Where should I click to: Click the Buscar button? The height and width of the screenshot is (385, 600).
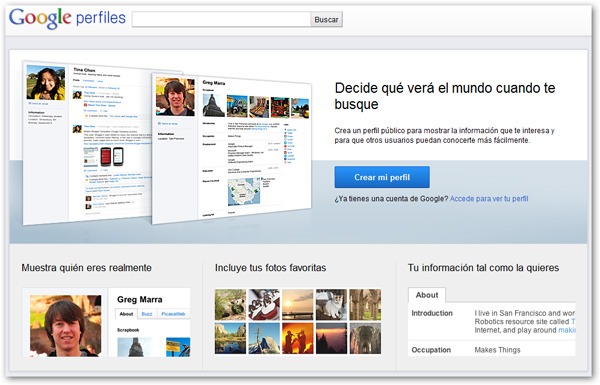coord(326,20)
